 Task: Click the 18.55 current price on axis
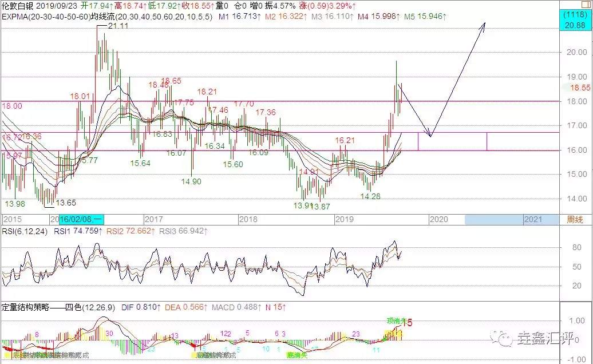pos(580,88)
